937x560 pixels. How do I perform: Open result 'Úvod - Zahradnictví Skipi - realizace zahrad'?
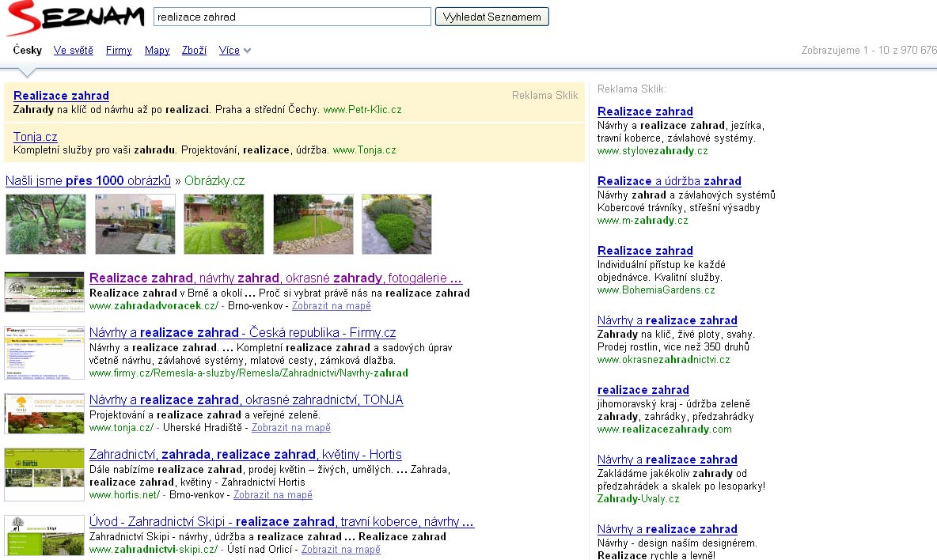click(x=282, y=522)
